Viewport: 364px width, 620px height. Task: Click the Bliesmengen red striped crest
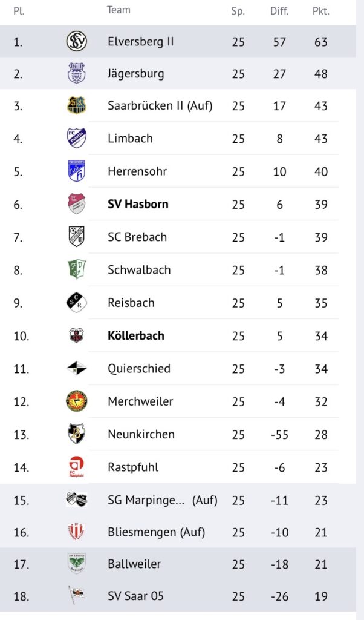77,532
